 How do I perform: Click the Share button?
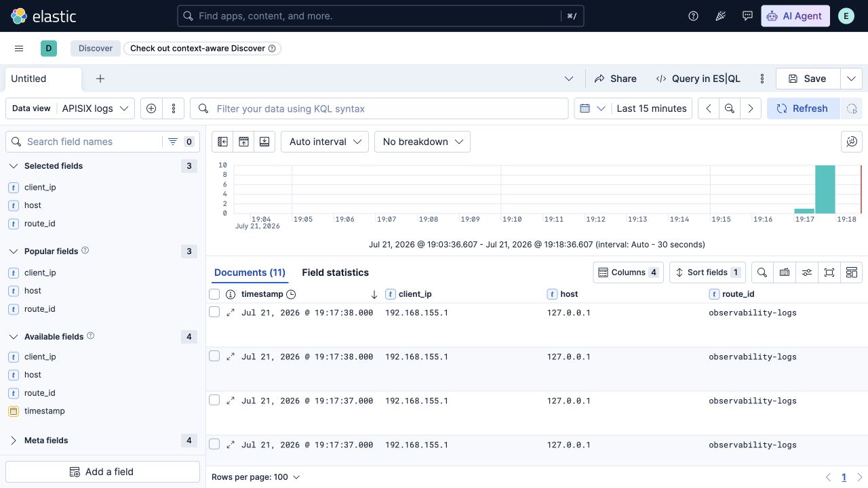click(616, 79)
